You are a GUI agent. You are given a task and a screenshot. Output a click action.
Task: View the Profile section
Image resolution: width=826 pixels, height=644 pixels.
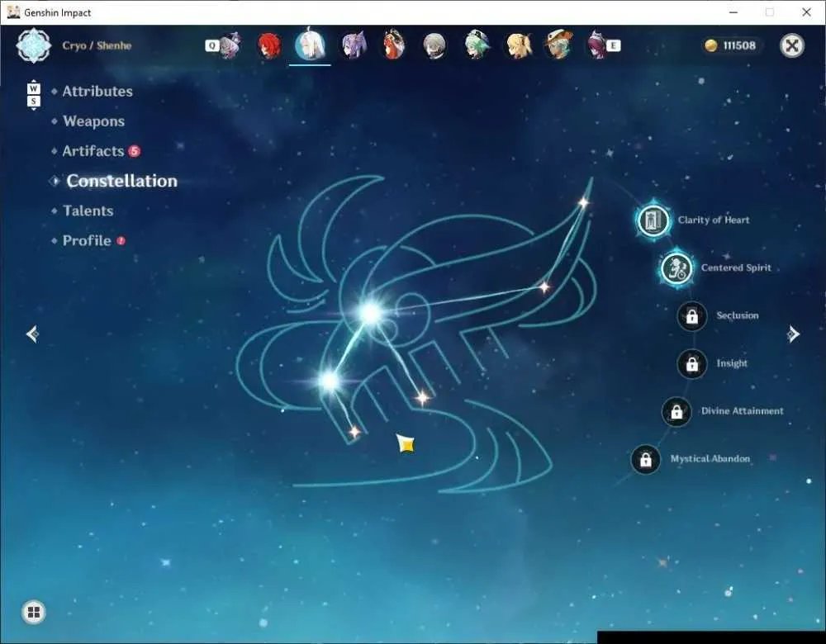coord(87,240)
